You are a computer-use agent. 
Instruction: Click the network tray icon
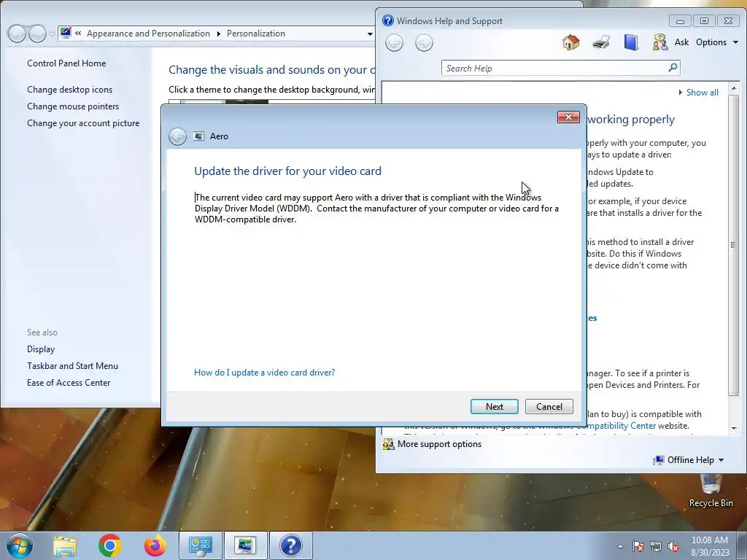(656, 546)
